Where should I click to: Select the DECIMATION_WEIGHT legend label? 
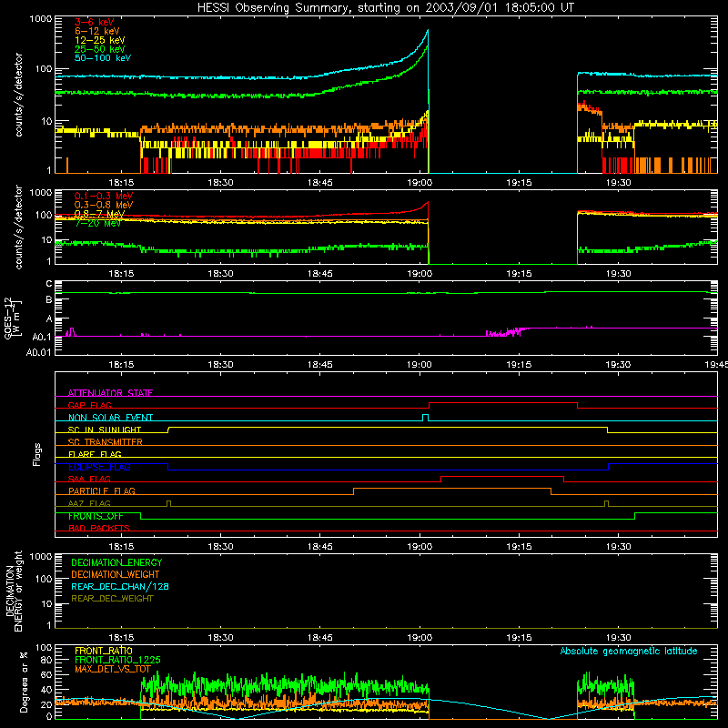click(116, 574)
